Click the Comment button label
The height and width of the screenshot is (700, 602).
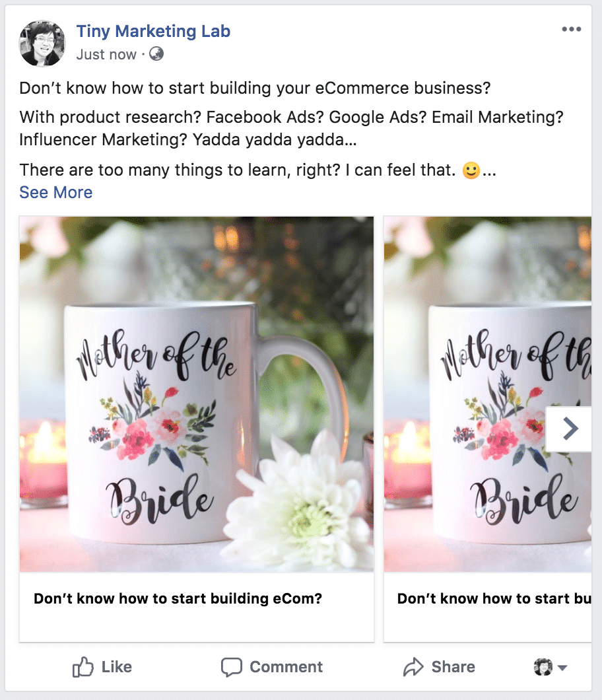tap(286, 667)
